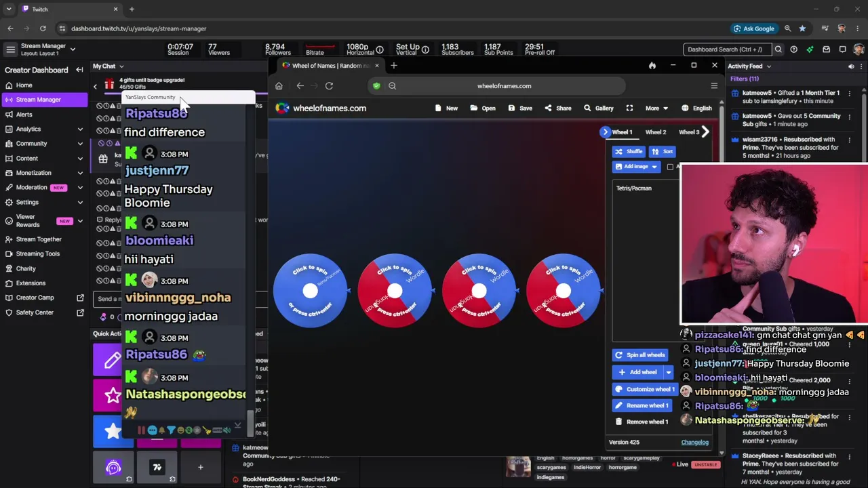The height and width of the screenshot is (488, 868).
Task: Click the wheelofnames.com address bar
Action: [504, 86]
